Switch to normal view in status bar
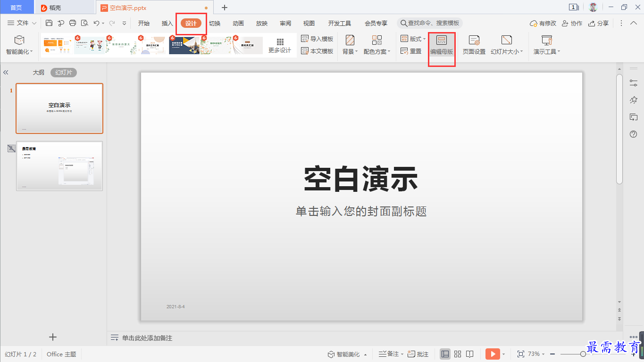This screenshot has width=644, height=362. coord(445,354)
